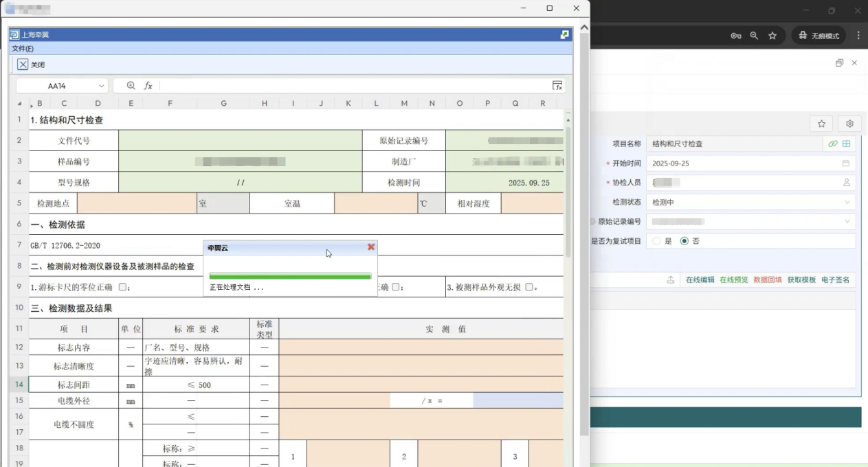Click the zoom magnifier in formula bar
The image size is (868, 467).
(131, 86)
